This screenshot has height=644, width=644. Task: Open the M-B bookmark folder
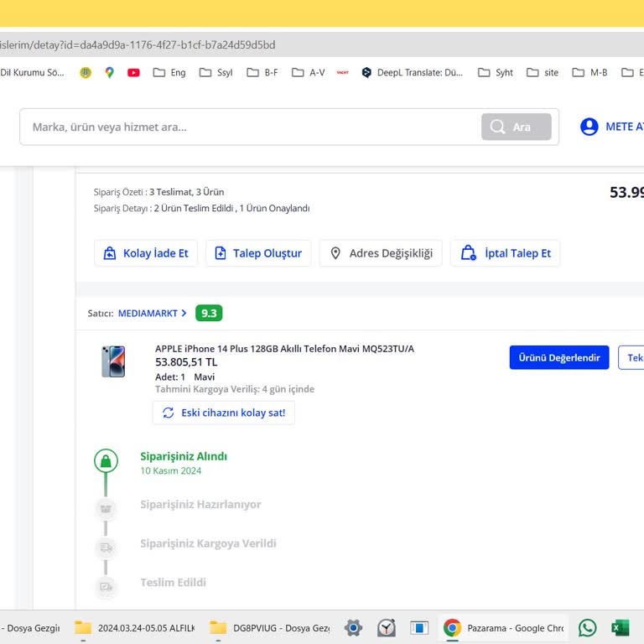pos(589,73)
